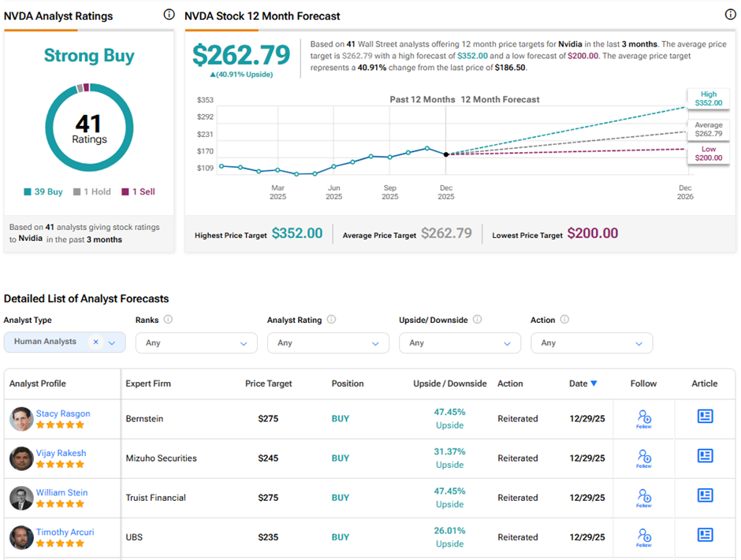This screenshot has height=560, width=741.
Task: Expand the Ranks dropdown
Action: point(196,343)
